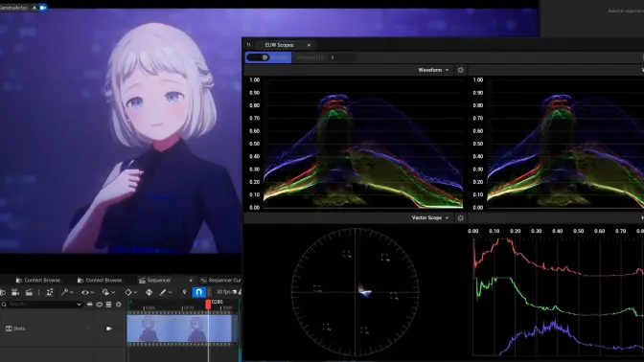This screenshot has height=362, width=644.
Task: Select the Shots track row
Action: pos(62,328)
